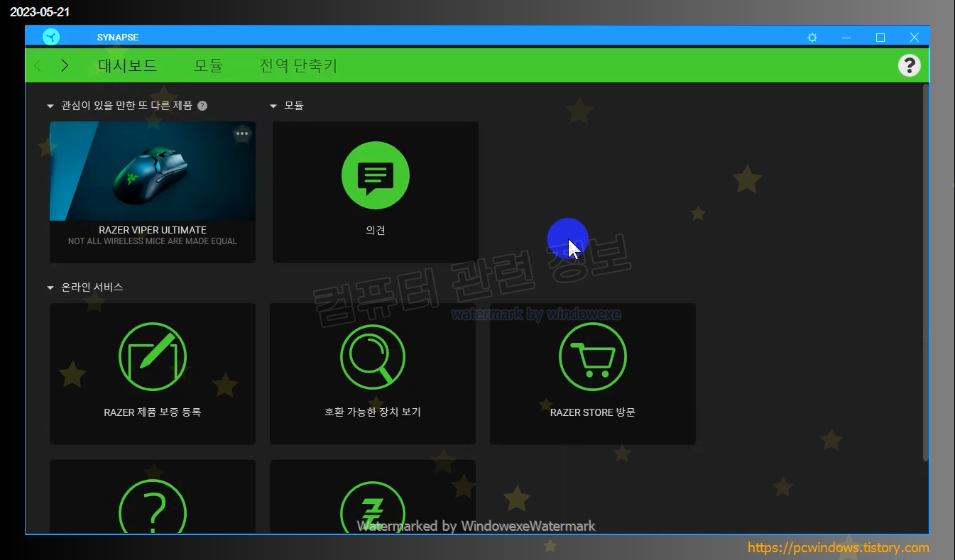The image size is (955, 560).
Task: Go forward with the right arrow
Action: coord(65,65)
